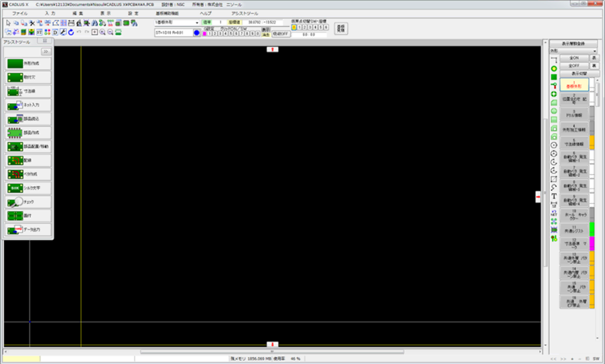This screenshot has width=605, height=364.
Task: Open データ出力 assist tool
Action: (28, 229)
